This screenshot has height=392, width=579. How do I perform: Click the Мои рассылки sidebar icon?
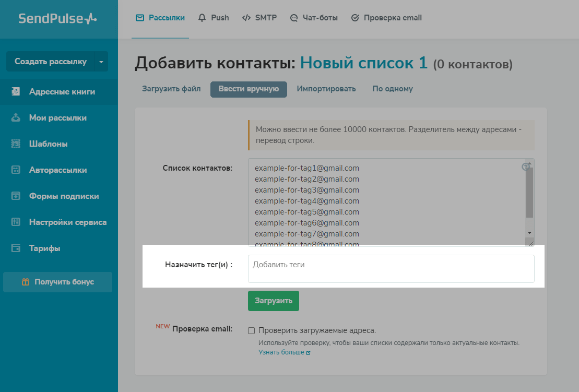tap(16, 118)
